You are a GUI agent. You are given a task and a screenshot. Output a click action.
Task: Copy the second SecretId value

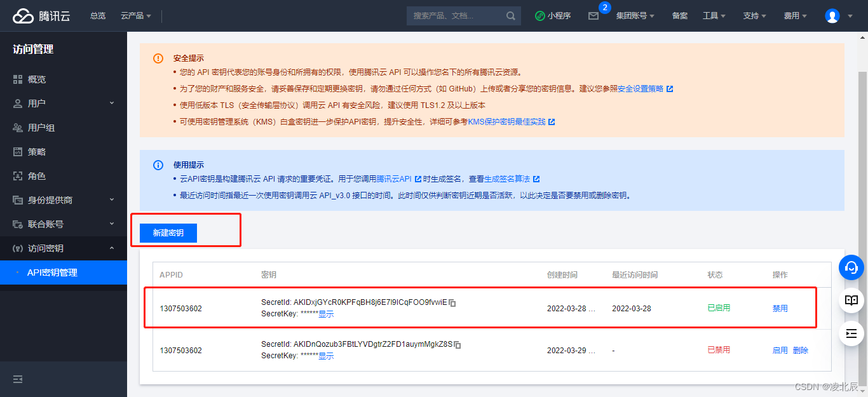pos(458,345)
